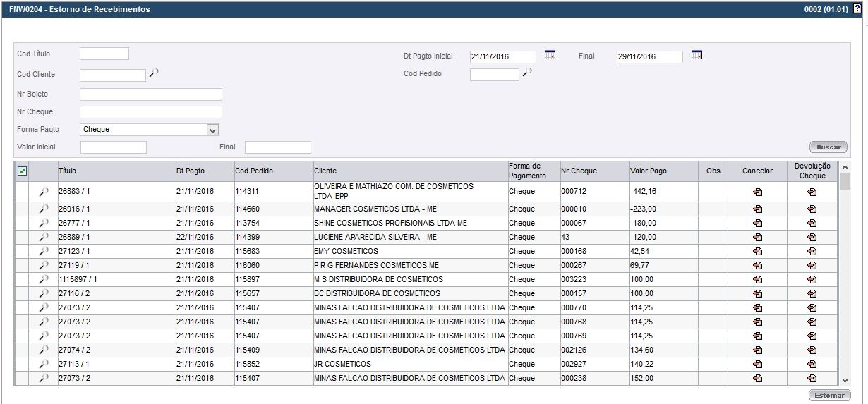Click Devolução Cheque icon for JR COSMETICOS
This screenshot has width=868, height=404.
[x=812, y=365]
